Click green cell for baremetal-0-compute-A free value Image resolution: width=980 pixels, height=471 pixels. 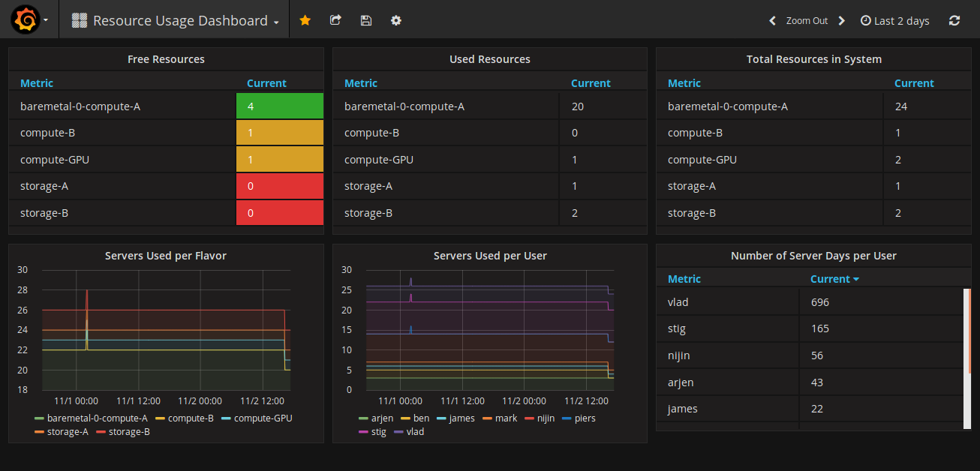point(279,106)
